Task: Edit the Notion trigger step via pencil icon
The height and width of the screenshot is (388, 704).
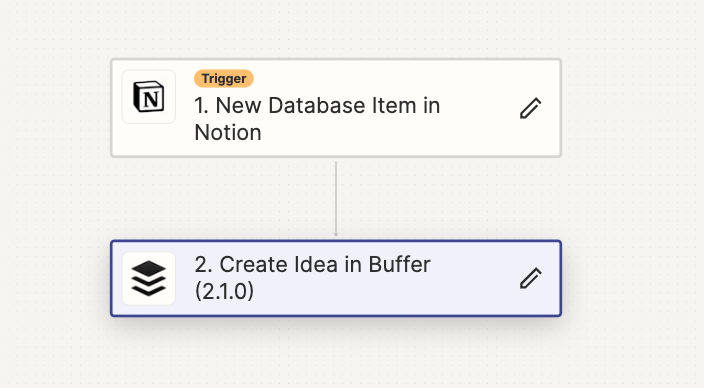Action: [530, 108]
